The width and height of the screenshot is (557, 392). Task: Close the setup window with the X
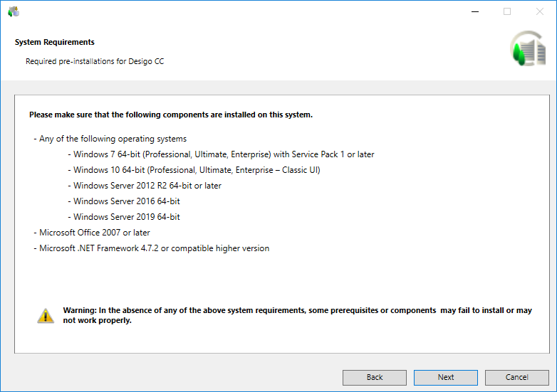pos(539,11)
